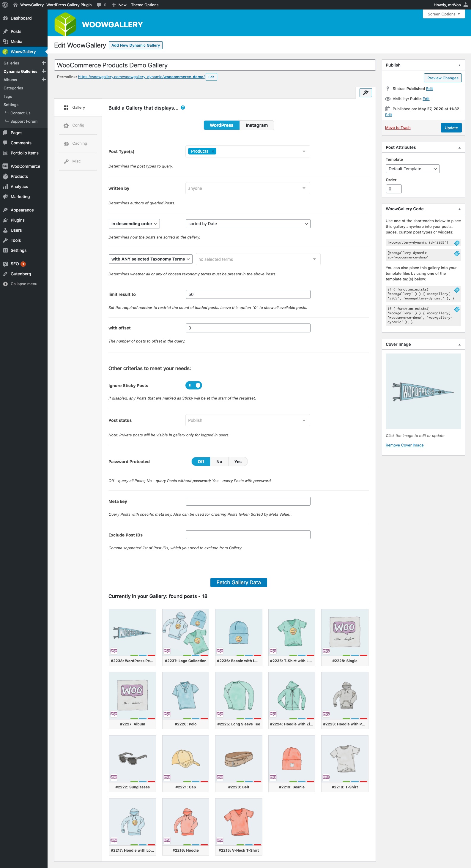Viewport: 471px width, 868px height.
Task: Click the pin icon button above settings panel
Action: pos(366,93)
